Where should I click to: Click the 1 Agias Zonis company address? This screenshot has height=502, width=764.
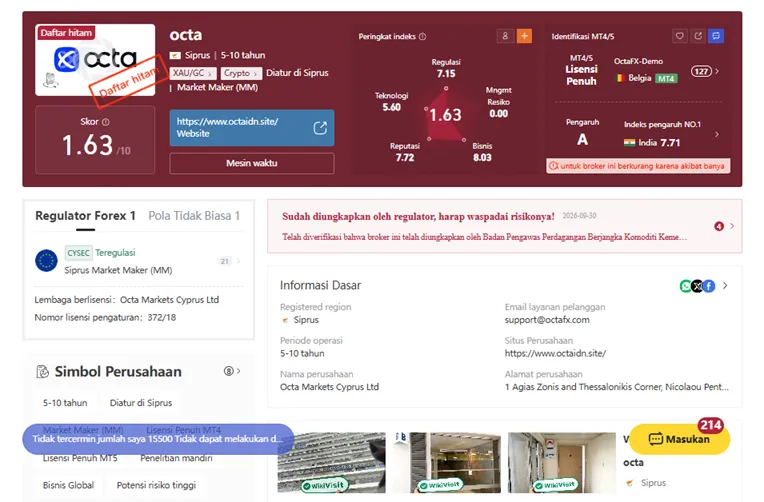click(617, 387)
